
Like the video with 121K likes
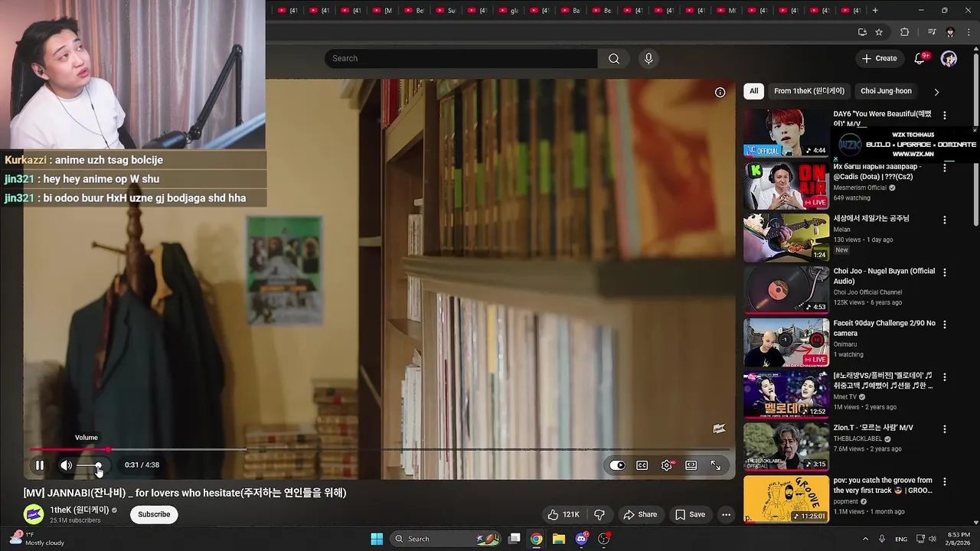tap(563, 514)
